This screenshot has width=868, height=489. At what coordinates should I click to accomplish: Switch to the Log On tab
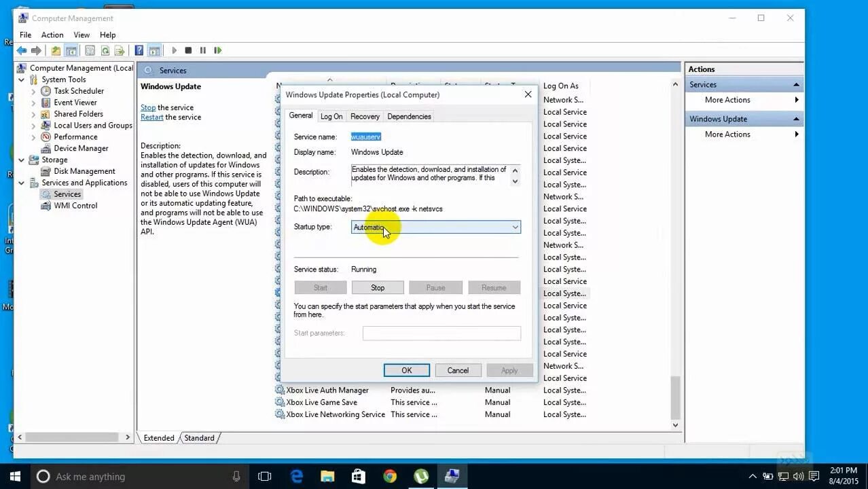331,116
